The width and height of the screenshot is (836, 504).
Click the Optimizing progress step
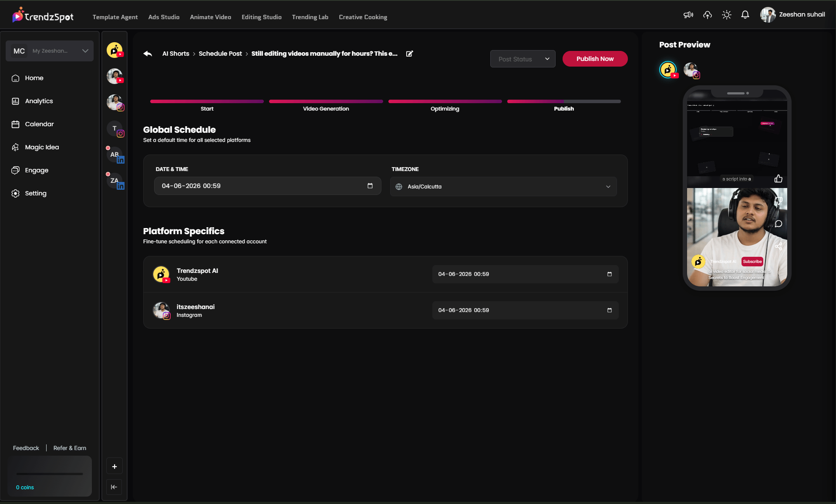coord(445,105)
